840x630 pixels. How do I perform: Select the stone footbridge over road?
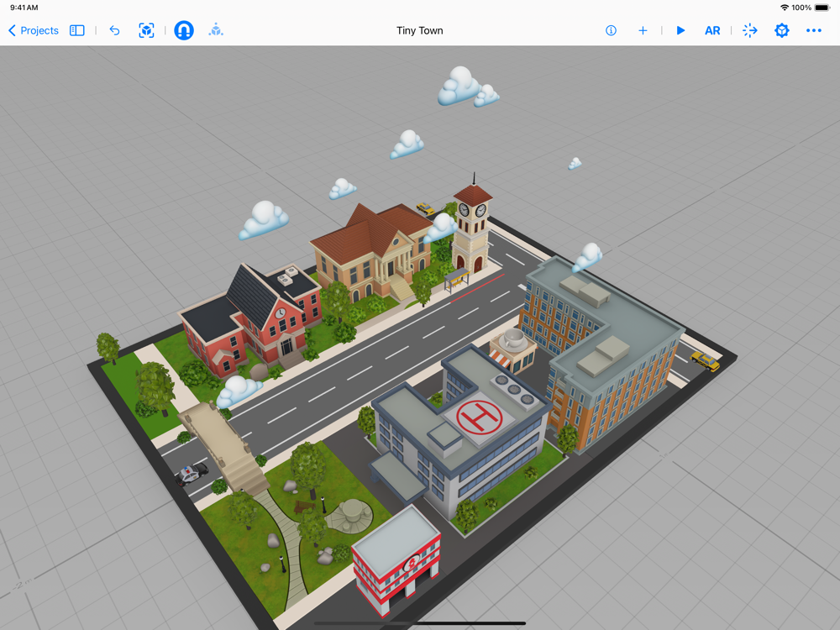225,448
